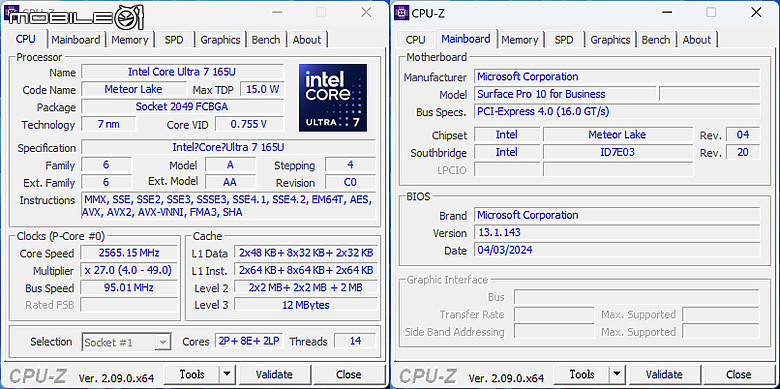Click the CPU-Z app icon in right window title bar

[401, 12]
